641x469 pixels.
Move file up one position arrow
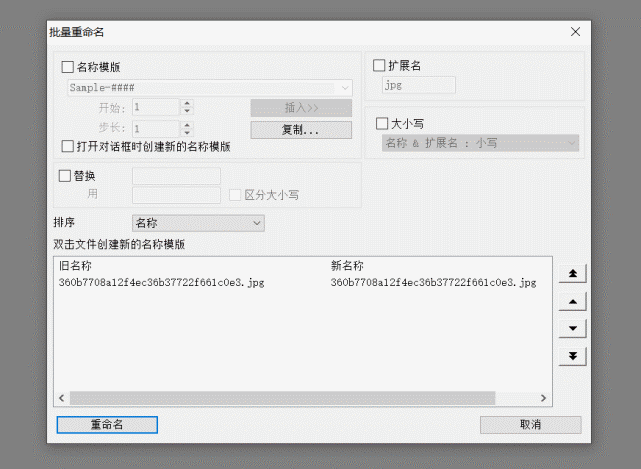click(572, 302)
